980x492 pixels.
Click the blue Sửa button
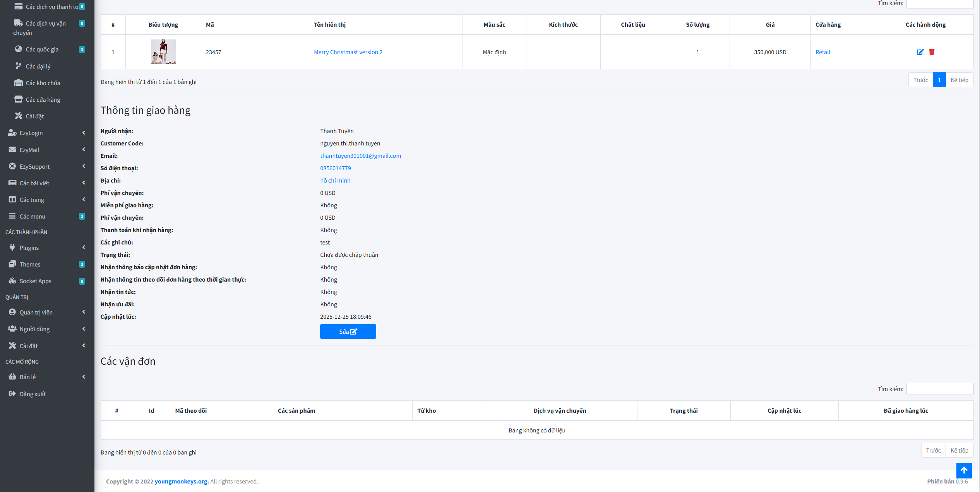[x=348, y=331]
